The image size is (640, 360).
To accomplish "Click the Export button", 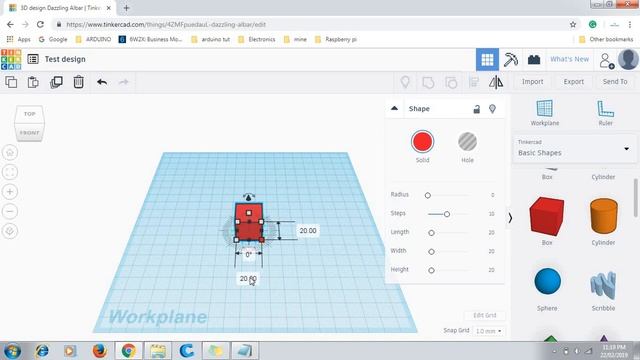I will 573,82.
